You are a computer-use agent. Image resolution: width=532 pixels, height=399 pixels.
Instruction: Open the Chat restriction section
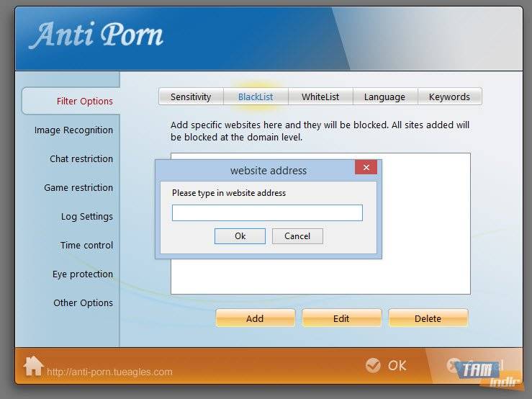(x=81, y=159)
